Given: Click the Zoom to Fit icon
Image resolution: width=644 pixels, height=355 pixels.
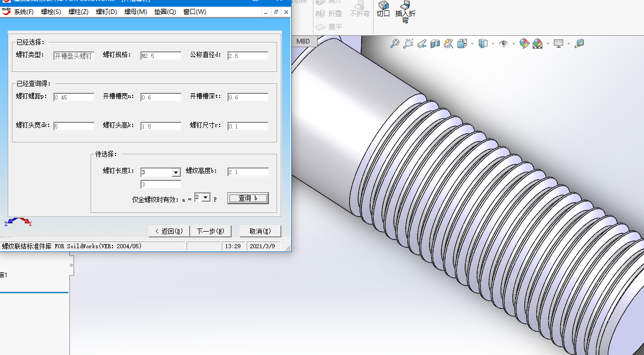Looking at the screenshot, I should 395,44.
